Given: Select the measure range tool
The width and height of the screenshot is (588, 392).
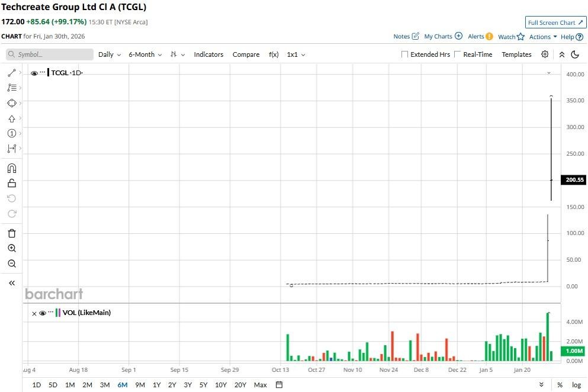Looking at the screenshot, I should tap(12, 149).
